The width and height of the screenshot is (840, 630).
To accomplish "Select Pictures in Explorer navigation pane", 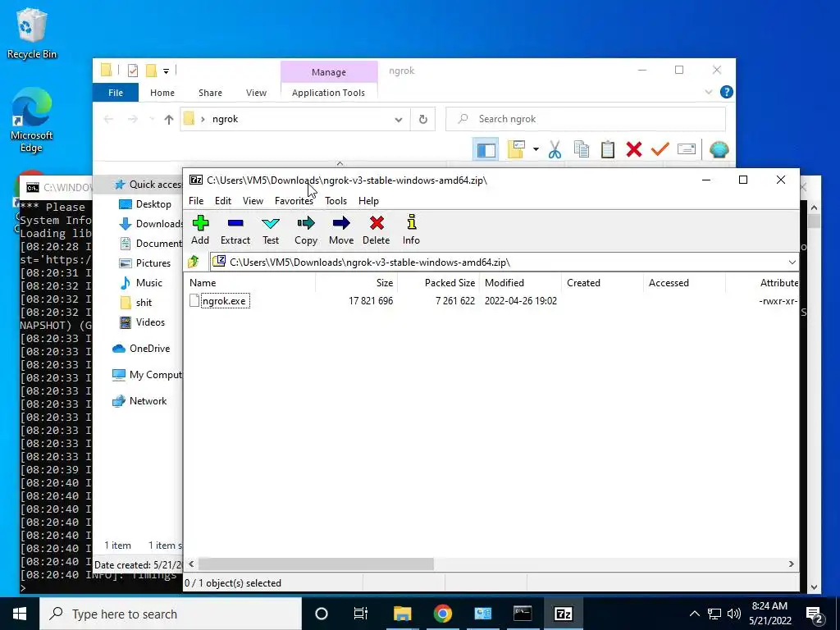I will tap(144, 263).
